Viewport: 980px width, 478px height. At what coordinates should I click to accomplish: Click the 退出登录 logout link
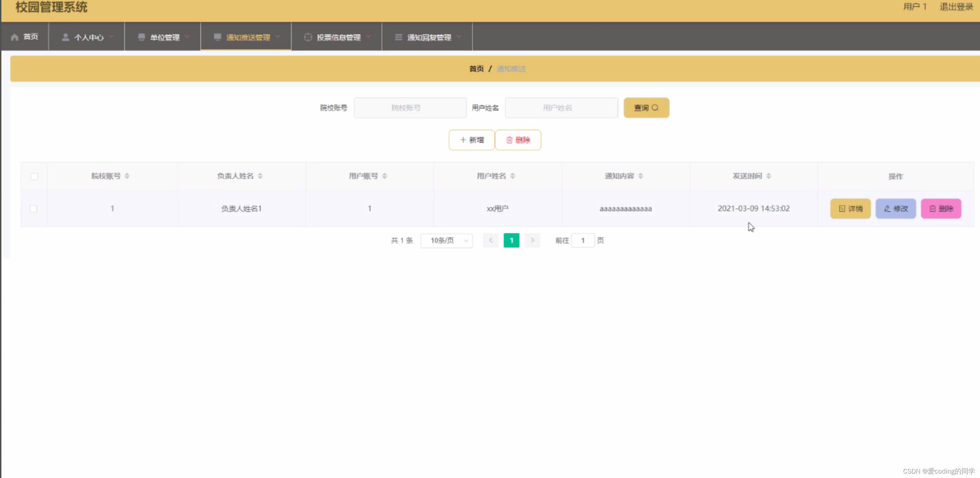pyautogui.click(x=956, y=7)
